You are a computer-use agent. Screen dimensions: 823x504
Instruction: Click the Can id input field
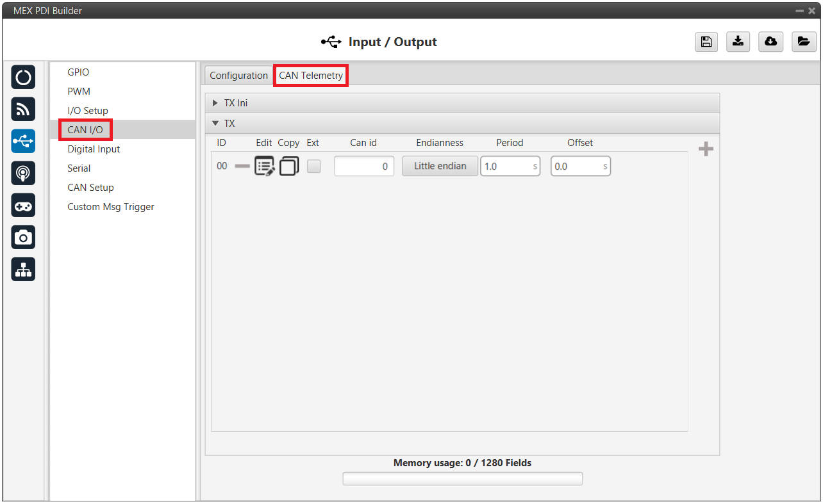[x=363, y=167]
